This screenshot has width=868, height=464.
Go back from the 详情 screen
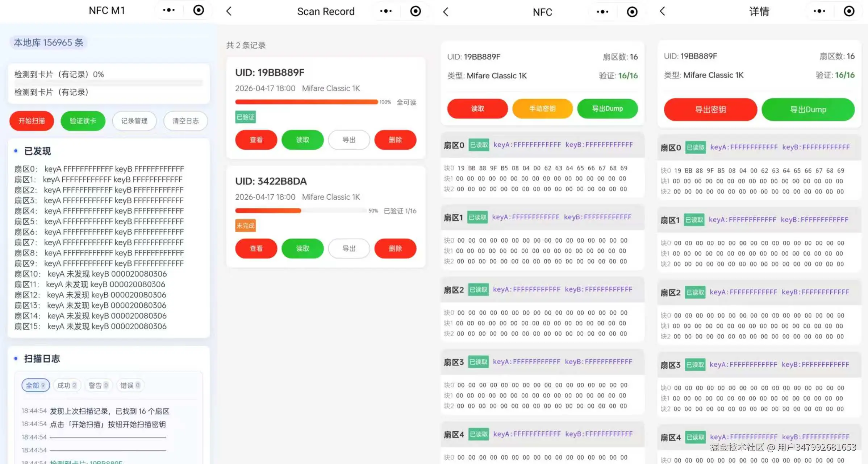click(x=662, y=11)
